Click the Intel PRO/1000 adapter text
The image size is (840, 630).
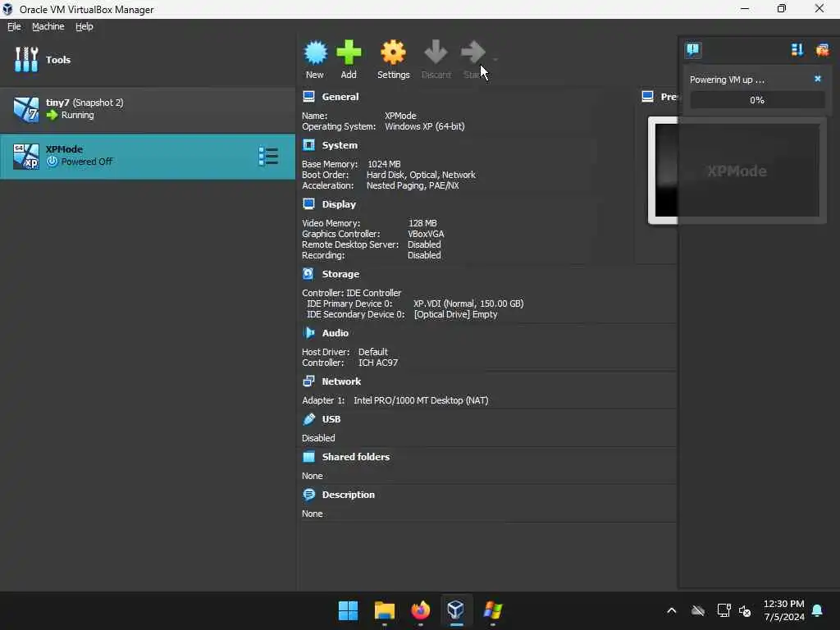point(421,400)
